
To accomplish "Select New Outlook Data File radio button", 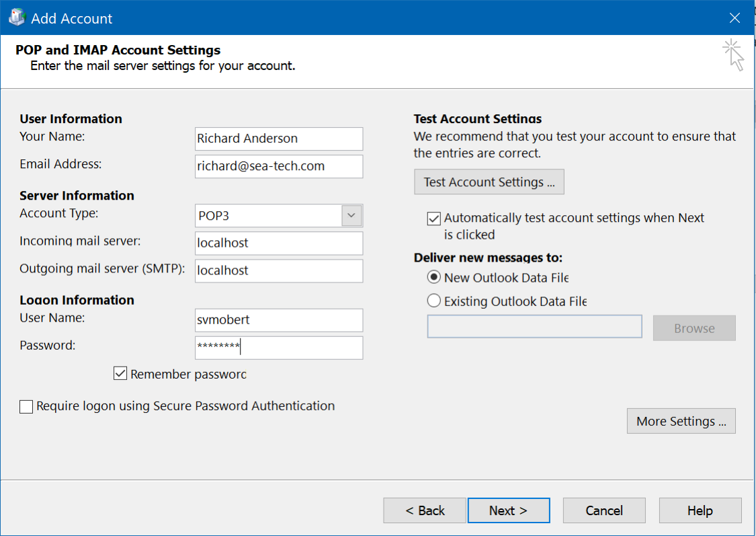I will click(x=434, y=278).
